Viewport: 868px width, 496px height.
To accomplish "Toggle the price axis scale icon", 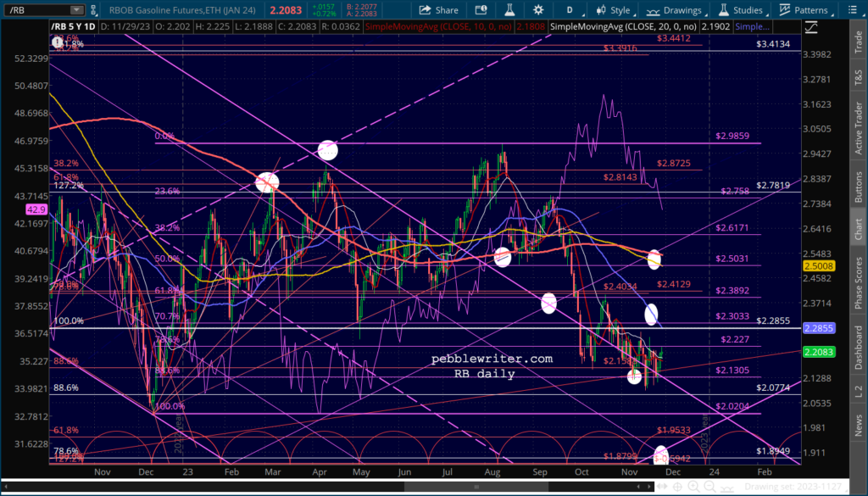I will coord(810,26).
